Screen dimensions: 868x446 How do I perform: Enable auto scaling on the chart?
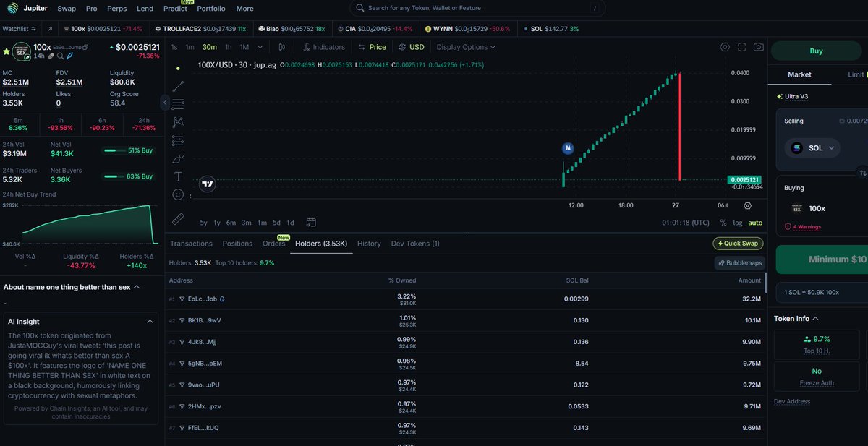tap(755, 223)
